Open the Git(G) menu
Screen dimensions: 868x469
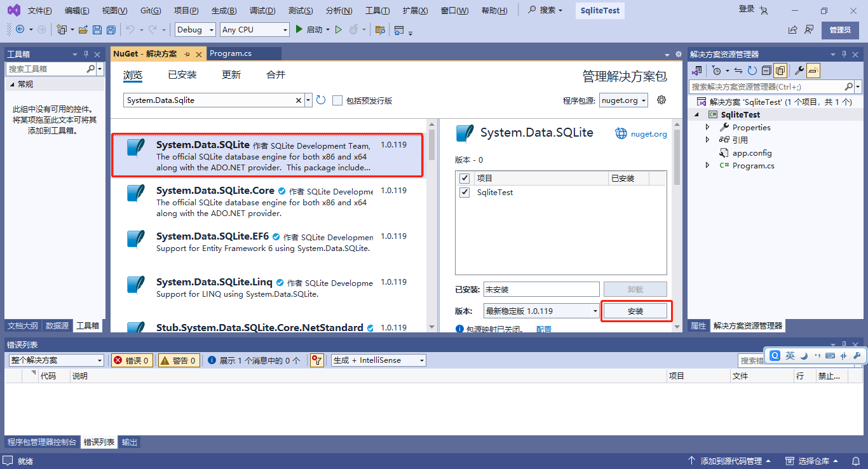point(151,11)
